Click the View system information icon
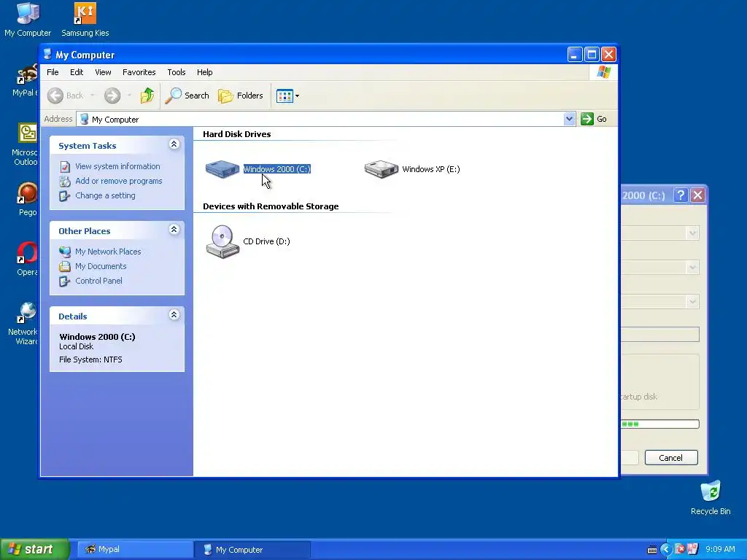 coord(65,167)
